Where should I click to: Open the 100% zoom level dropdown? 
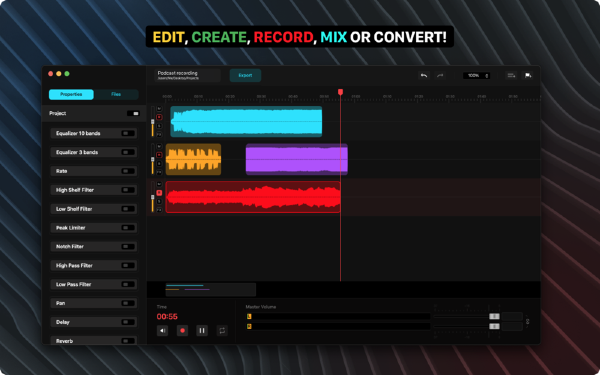[x=476, y=76]
